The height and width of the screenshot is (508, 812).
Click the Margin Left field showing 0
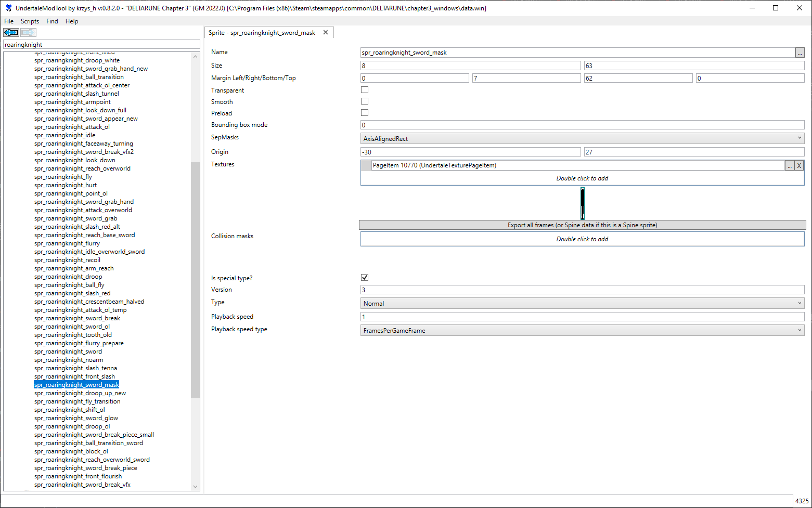point(415,79)
